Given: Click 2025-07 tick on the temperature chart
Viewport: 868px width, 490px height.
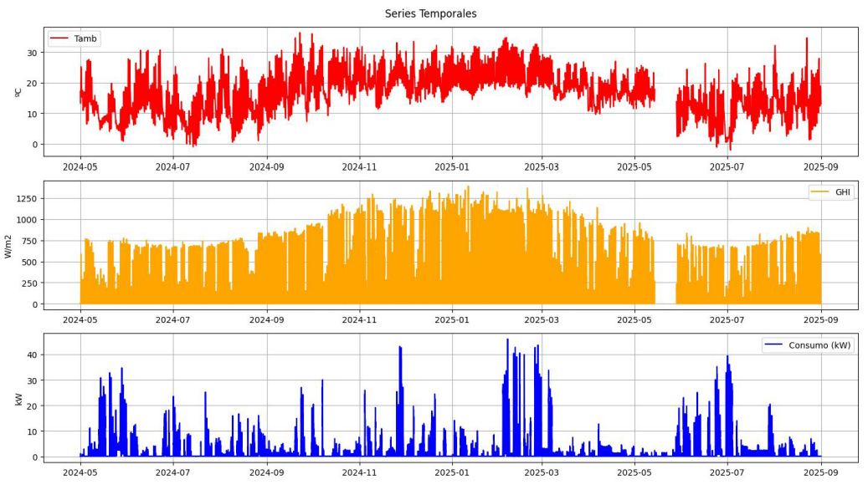Looking at the screenshot, I should tap(727, 166).
